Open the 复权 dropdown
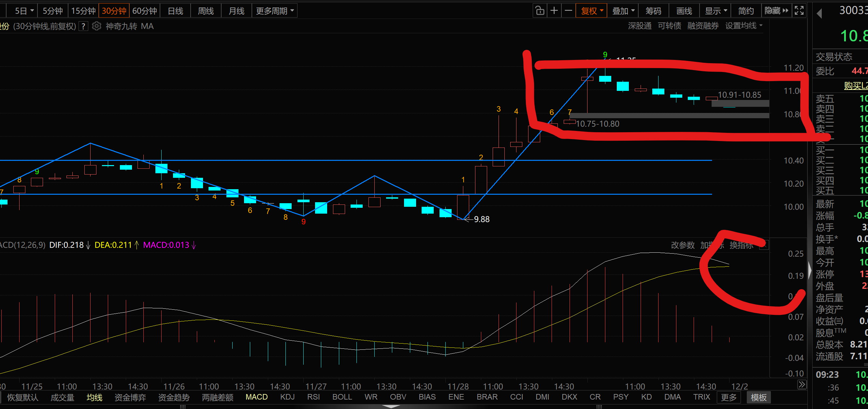The height and width of the screenshot is (409, 868). point(592,11)
